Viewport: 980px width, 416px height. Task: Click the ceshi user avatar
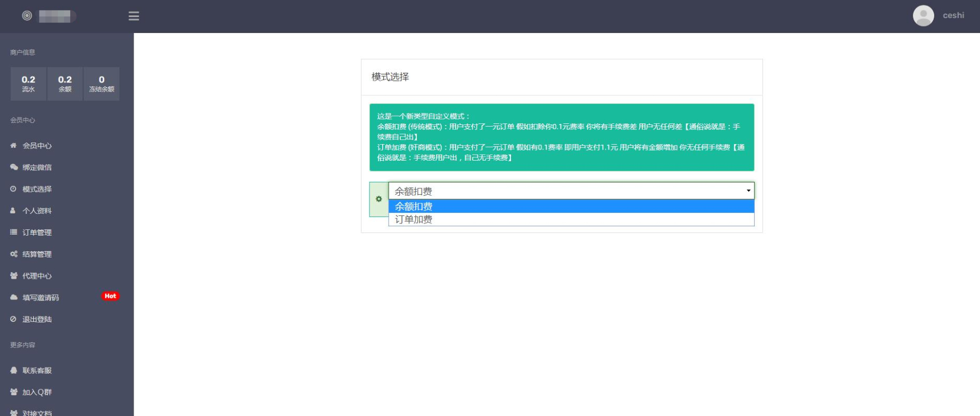point(923,15)
